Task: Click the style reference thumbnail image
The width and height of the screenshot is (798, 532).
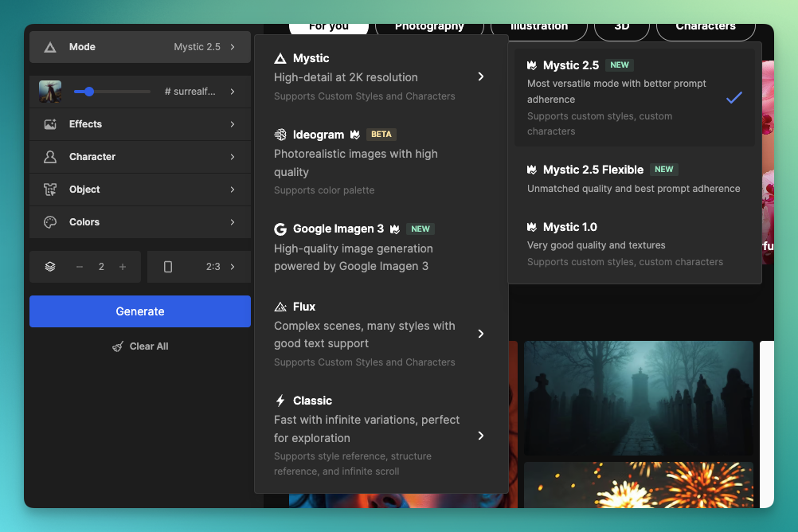Action: [x=50, y=92]
